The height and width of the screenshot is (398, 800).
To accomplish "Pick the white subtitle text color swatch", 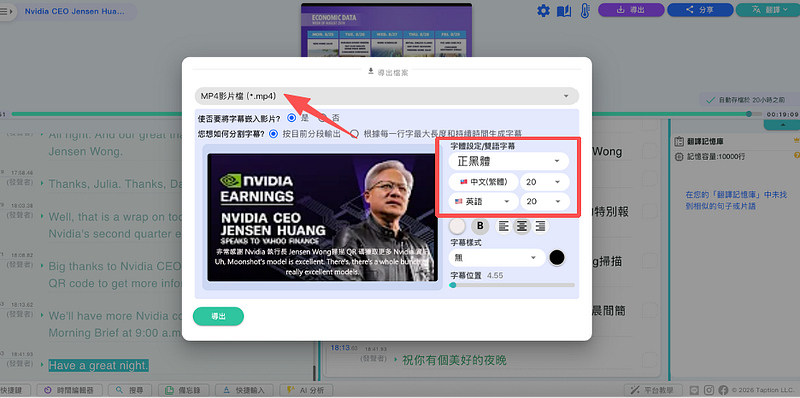I will [x=458, y=226].
